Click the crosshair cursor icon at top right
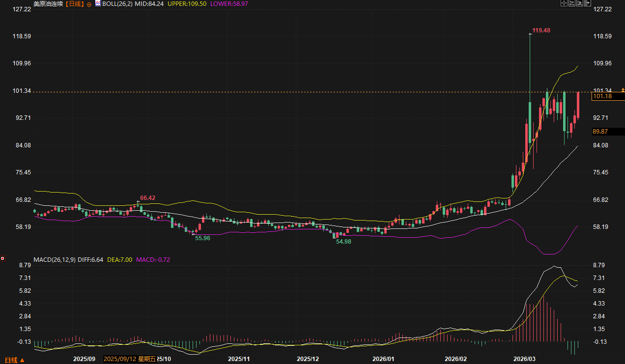Image resolution: width=625 pixels, height=364 pixels. 564,3
